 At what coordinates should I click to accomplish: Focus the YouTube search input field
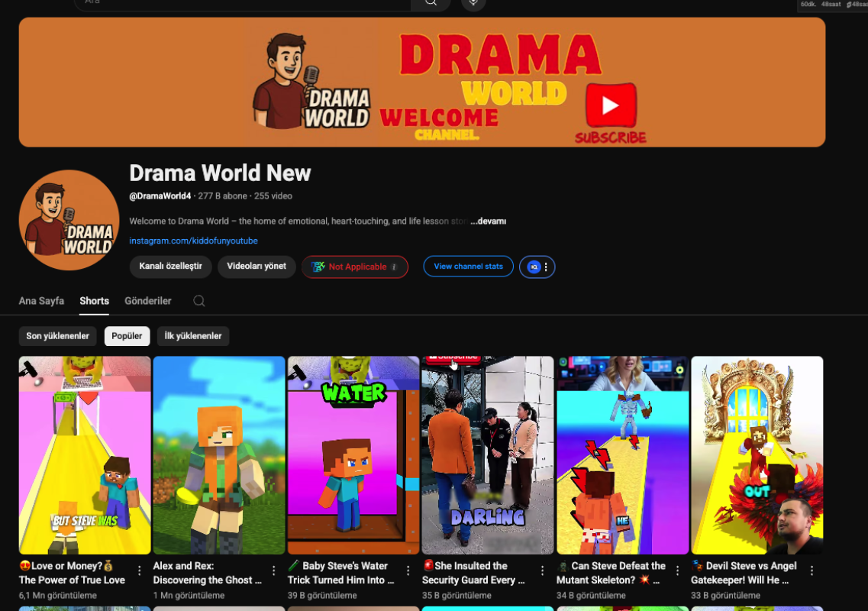tap(243, 3)
